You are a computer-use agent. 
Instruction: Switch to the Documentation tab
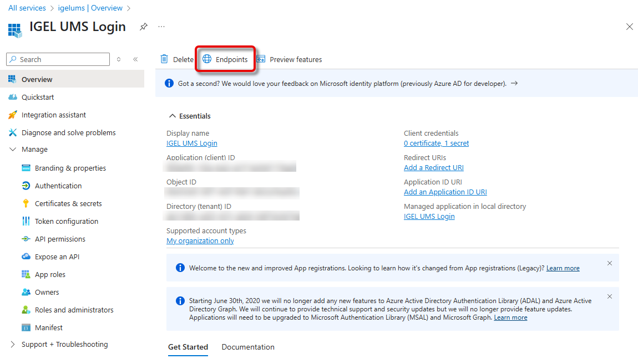[x=248, y=347]
